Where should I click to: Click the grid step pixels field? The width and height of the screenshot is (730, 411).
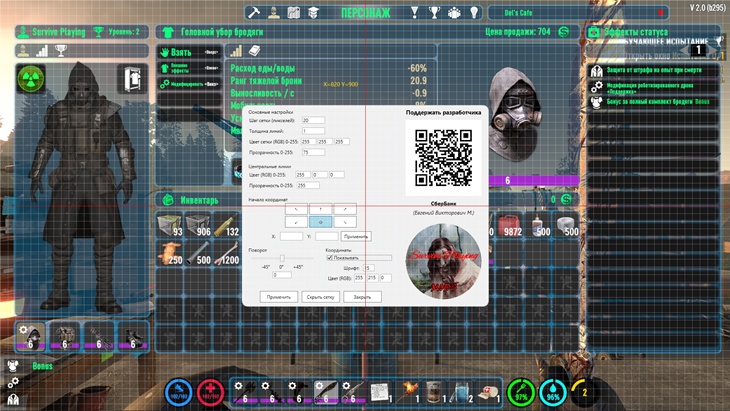tap(313, 120)
